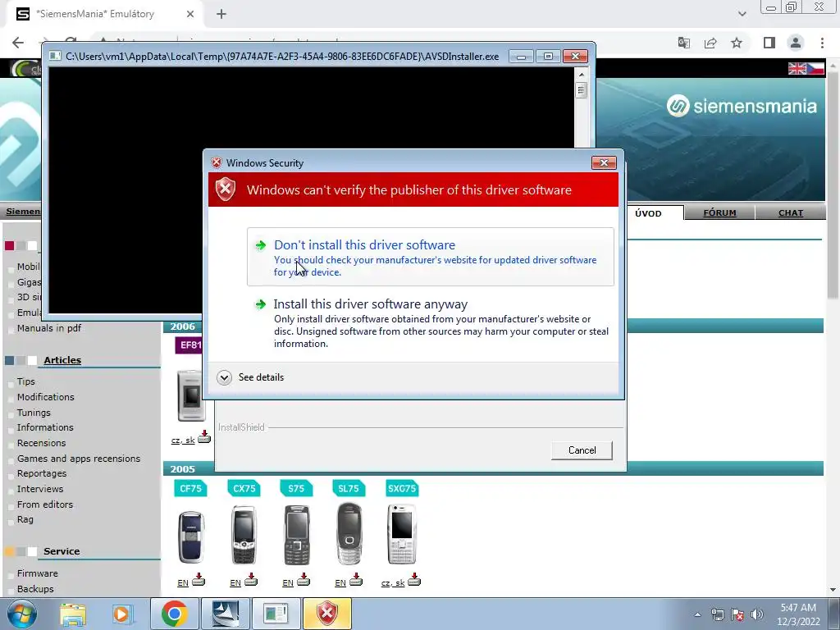
Task: Switch site language via Czech flag
Action: click(x=815, y=69)
